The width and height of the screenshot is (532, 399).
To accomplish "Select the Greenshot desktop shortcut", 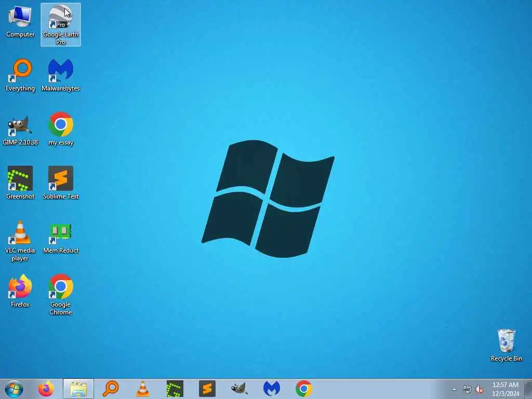I will (x=20, y=183).
